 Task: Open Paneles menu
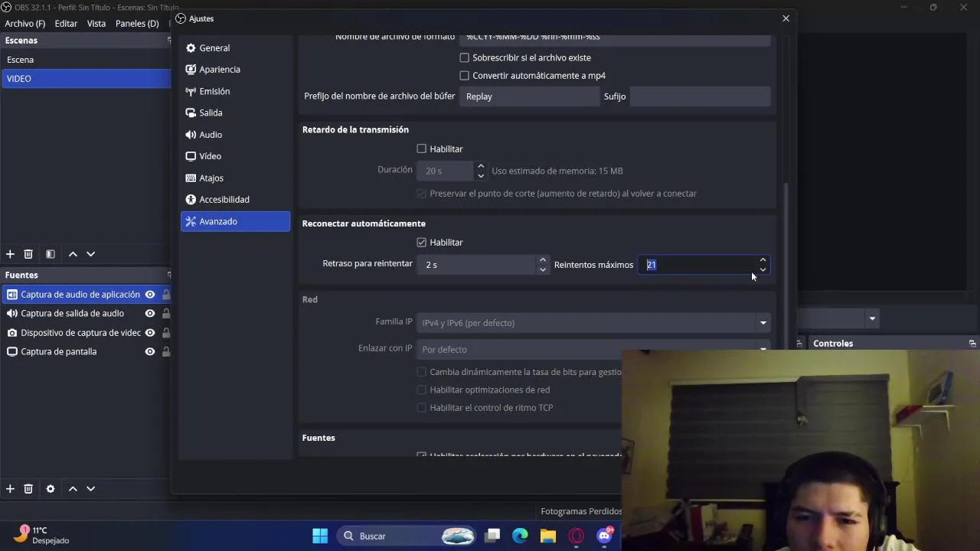[137, 24]
